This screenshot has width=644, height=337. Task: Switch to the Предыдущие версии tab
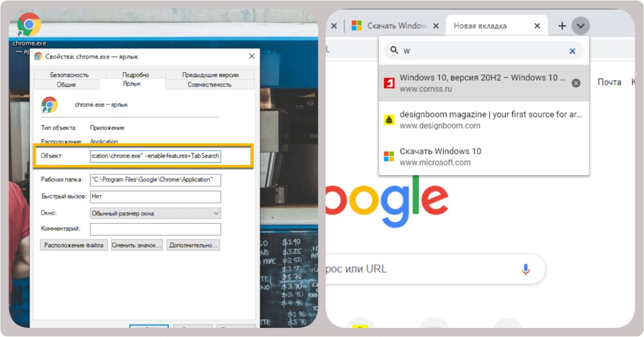(x=210, y=75)
